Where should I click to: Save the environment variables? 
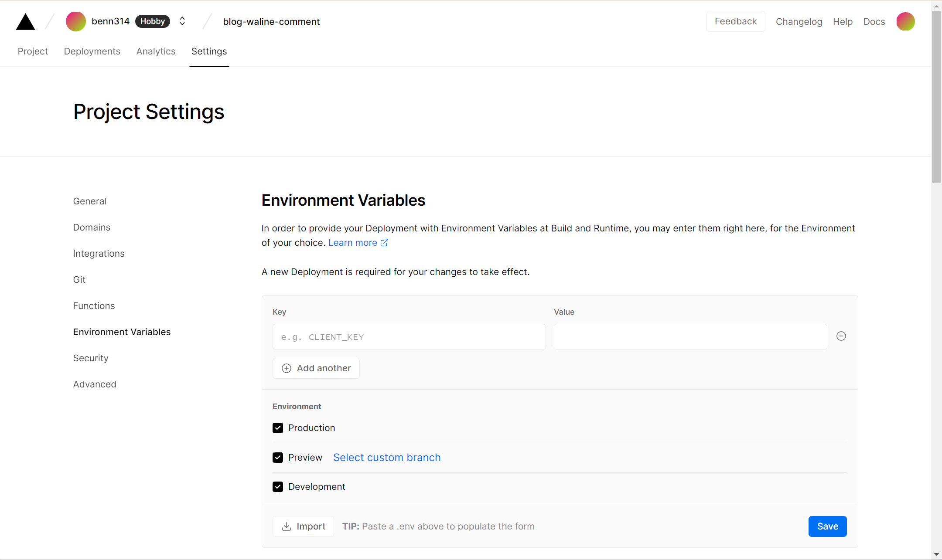[827, 526]
